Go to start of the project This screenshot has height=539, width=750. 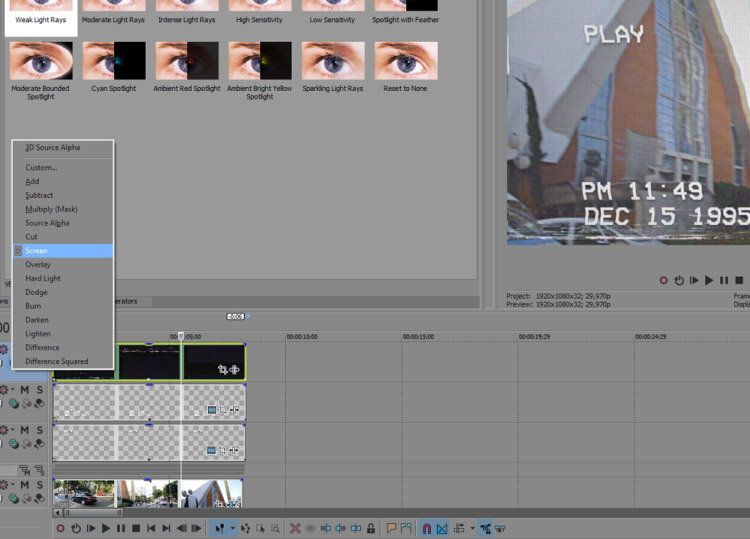(x=151, y=528)
